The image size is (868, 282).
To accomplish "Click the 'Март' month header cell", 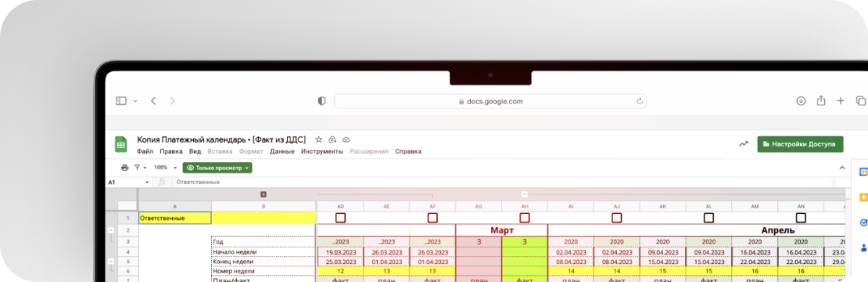I will coord(501,230).
